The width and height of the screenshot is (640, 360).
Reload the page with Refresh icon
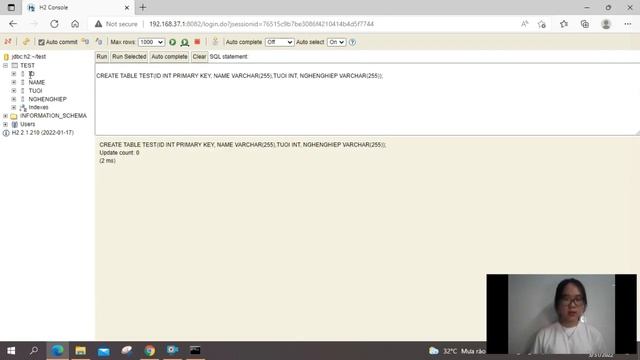pos(54,24)
